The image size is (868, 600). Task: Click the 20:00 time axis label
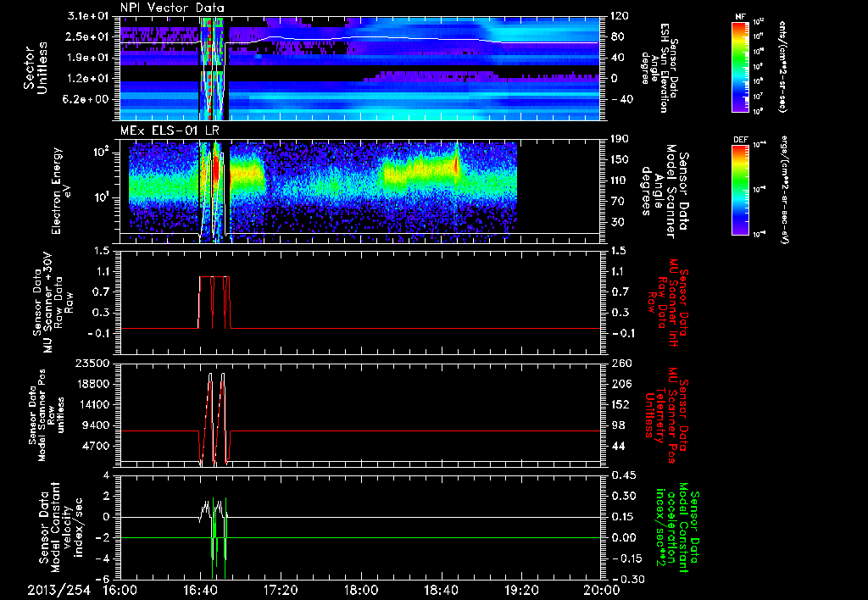pos(602,591)
